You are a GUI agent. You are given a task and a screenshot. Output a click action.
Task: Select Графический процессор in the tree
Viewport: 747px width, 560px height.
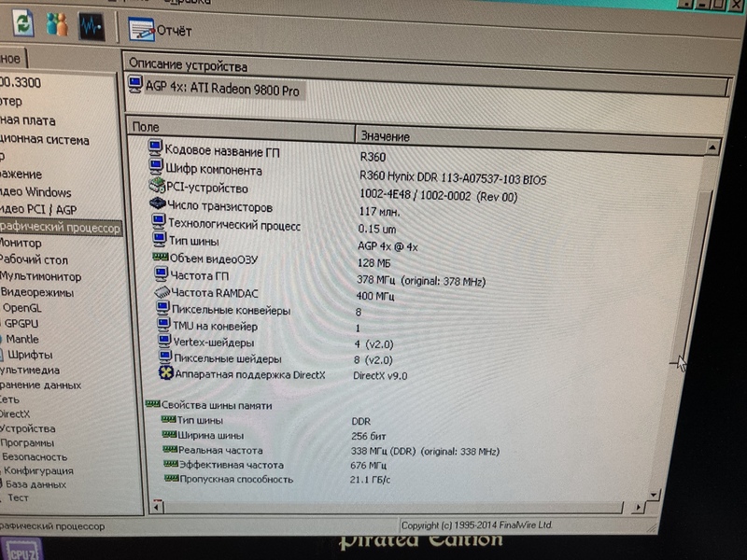tap(60, 228)
